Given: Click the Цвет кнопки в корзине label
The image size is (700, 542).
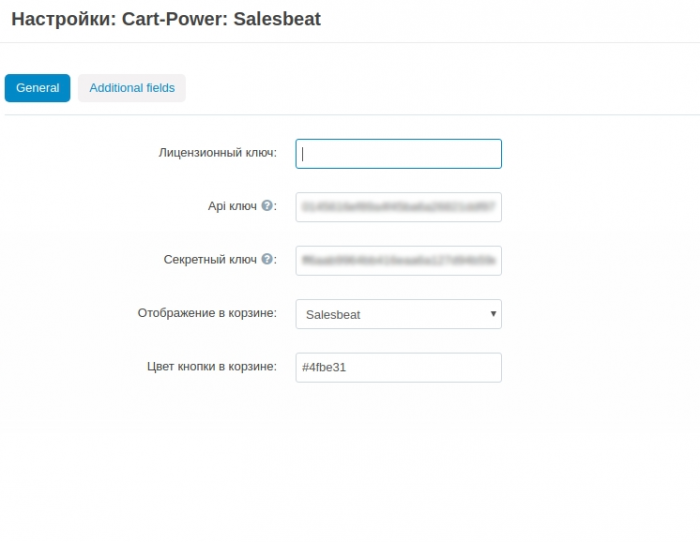Looking at the screenshot, I should pos(212,367).
